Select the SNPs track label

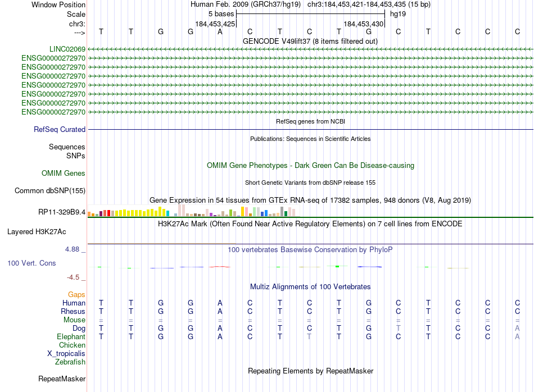pos(76,156)
